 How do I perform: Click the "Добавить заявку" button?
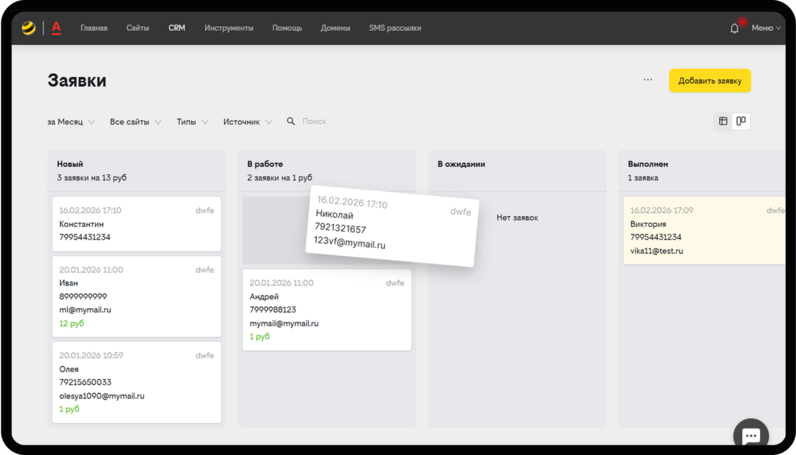coord(709,81)
